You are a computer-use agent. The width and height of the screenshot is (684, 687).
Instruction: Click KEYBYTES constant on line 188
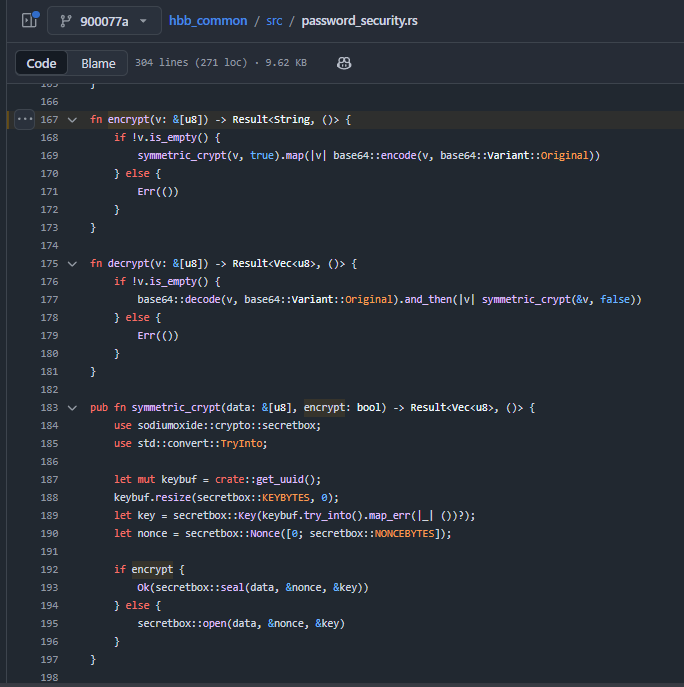coord(286,498)
